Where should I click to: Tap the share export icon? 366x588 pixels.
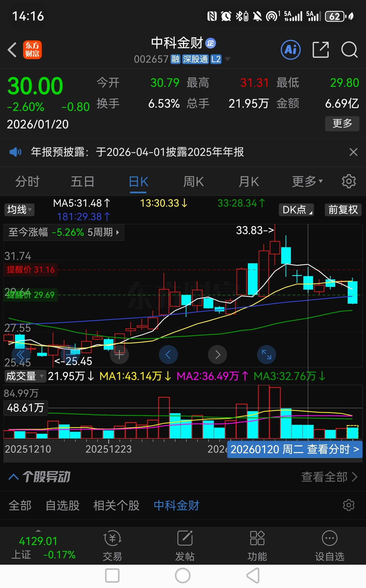[321, 50]
